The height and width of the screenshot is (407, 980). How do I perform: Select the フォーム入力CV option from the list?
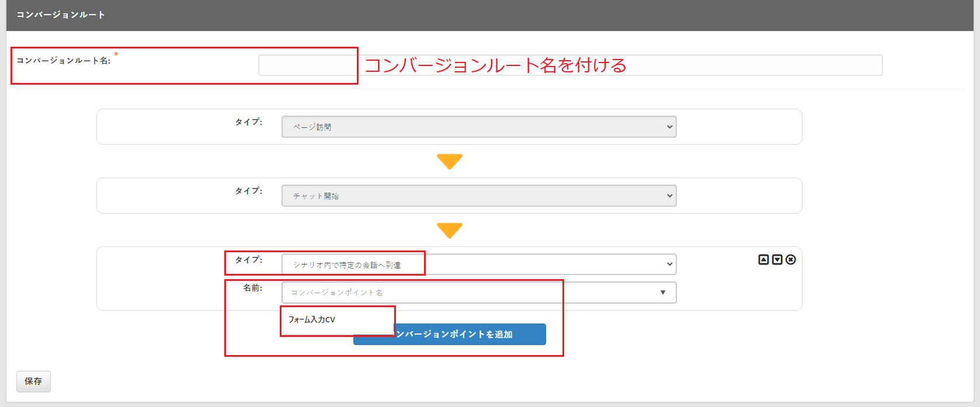click(312, 320)
